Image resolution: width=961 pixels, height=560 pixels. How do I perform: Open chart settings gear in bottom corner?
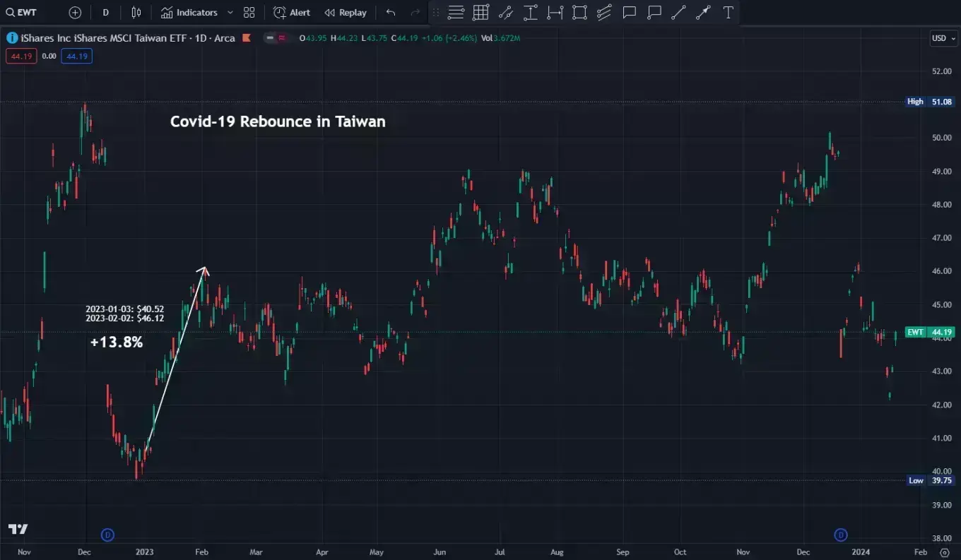[944, 552]
